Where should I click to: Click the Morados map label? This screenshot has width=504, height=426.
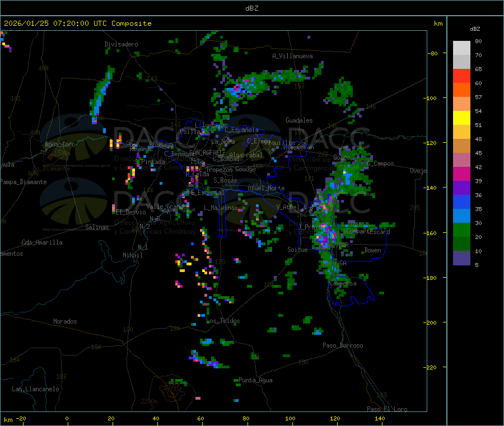[65, 321]
